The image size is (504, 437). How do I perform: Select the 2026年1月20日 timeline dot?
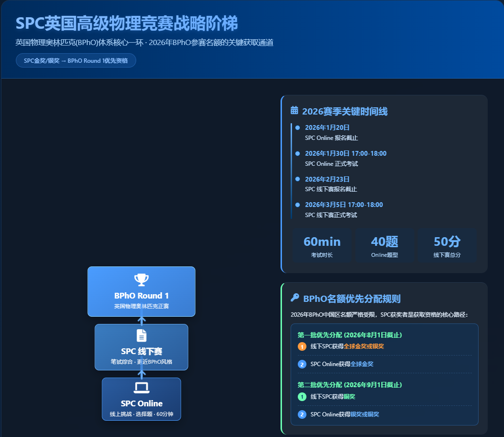tap(298, 128)
